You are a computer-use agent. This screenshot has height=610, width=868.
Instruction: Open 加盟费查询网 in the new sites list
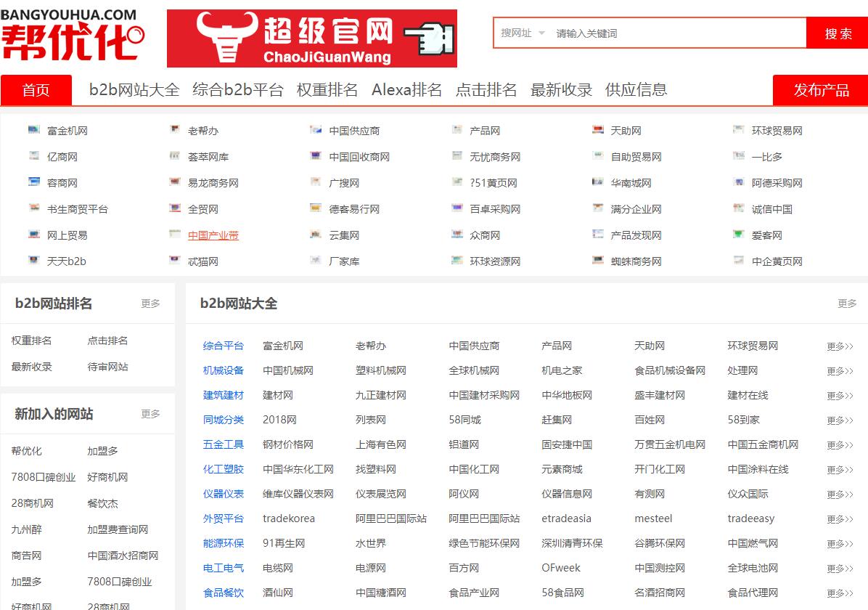coord(118,529)
